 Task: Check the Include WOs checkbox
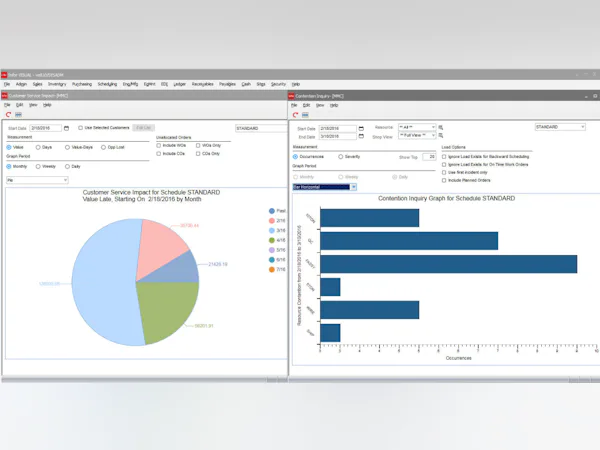click(x=158, y=145)
